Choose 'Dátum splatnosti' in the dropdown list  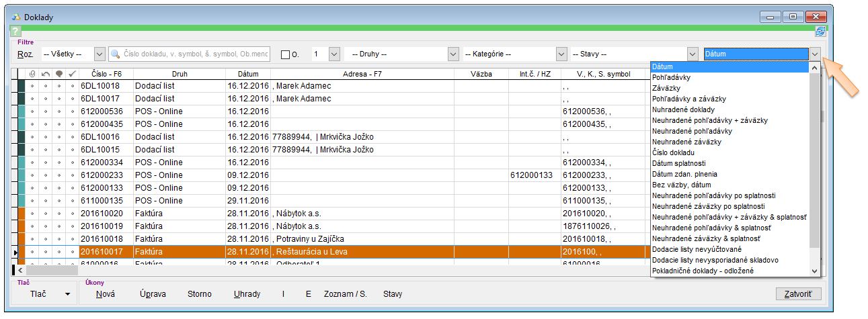pyautogui.click(x=679, y=163)
